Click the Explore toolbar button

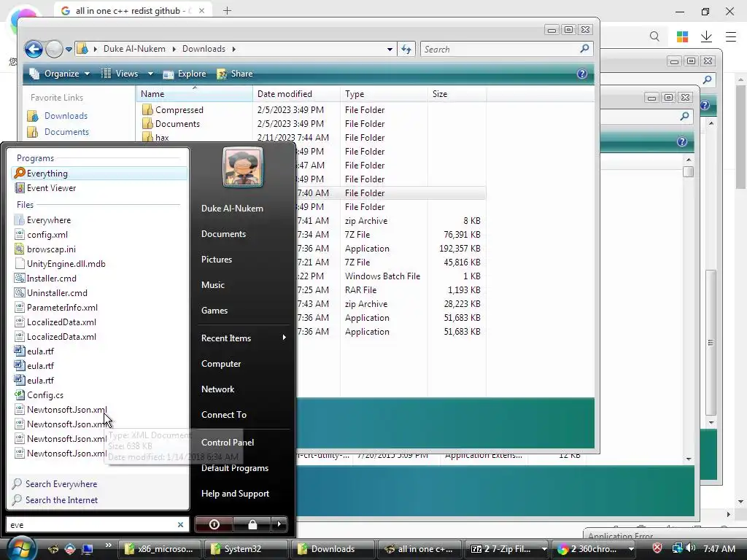pyautogui.click(x=185, y=74)
